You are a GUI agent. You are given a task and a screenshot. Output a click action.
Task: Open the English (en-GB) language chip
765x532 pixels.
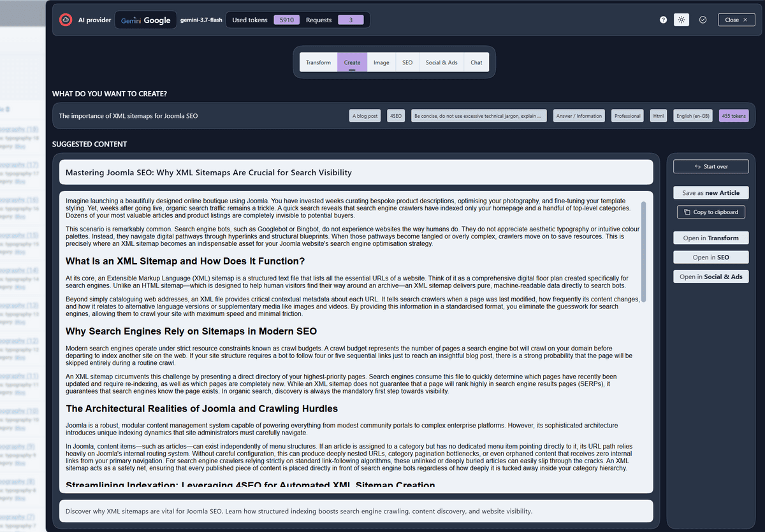[693, 116]
